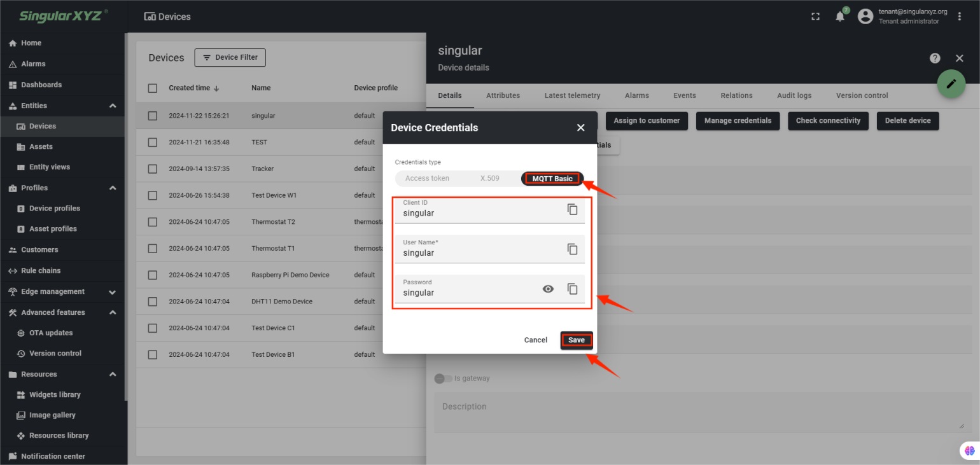Save the device credentials
The image size is (980, 465).
(x=576, y=340)
